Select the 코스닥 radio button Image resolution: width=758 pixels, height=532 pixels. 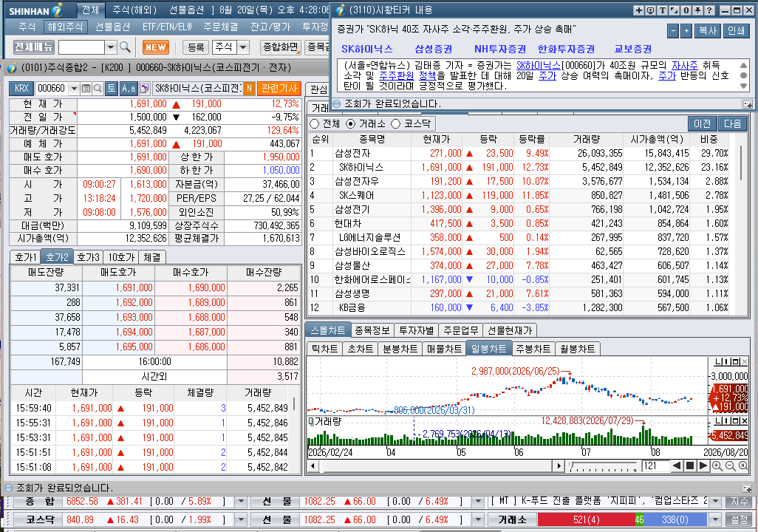point(395,124)
